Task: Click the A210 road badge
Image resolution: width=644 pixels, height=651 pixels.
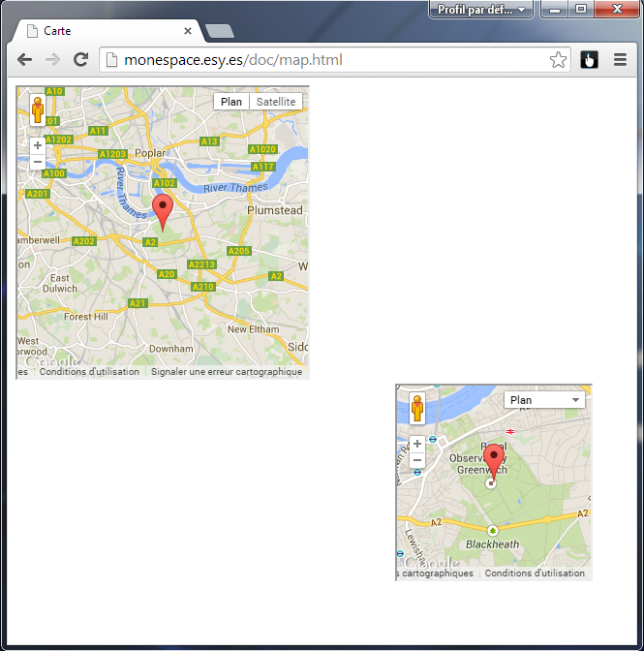Action: [203, 287]
